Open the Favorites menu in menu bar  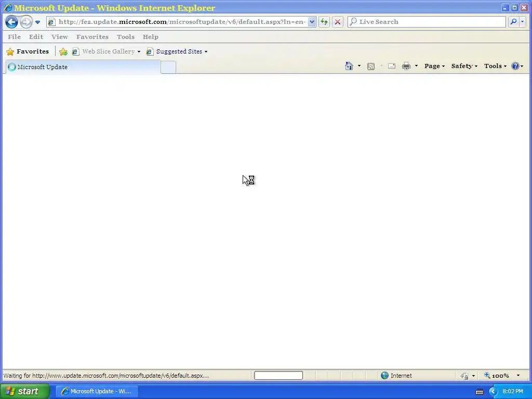[92, 37]
